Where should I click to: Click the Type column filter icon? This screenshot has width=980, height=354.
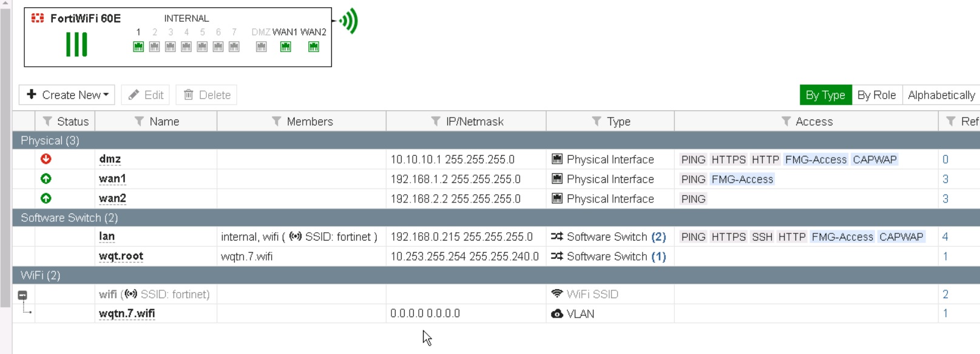(x=596, y=121)
